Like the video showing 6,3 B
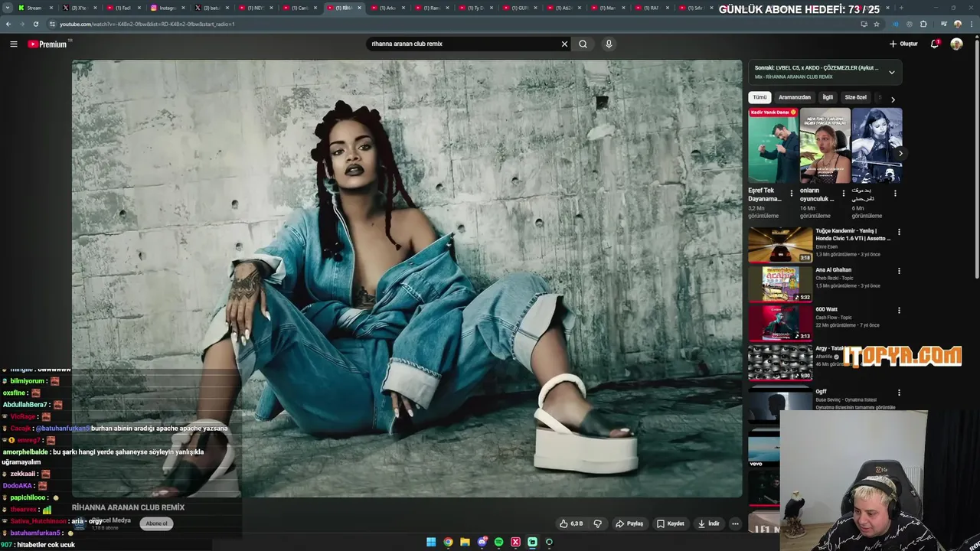The width and height of the screenshot is (980, 551). [x=571, y=523]
